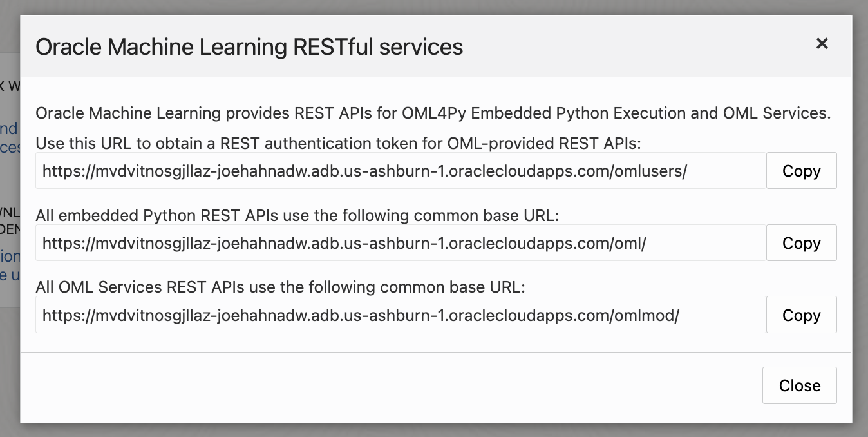Click the dialog title 'Oracle Machine Learning RESTful services'
This screenshot has height=437, width=868.
coord(249,47)
